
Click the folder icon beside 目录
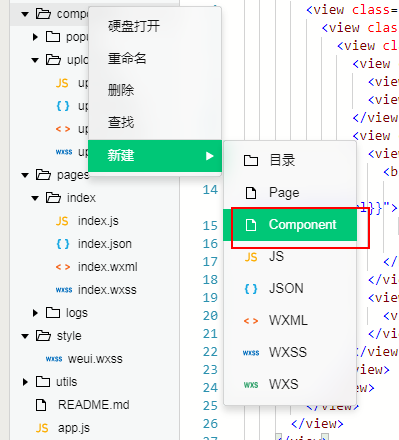point(251,160)
